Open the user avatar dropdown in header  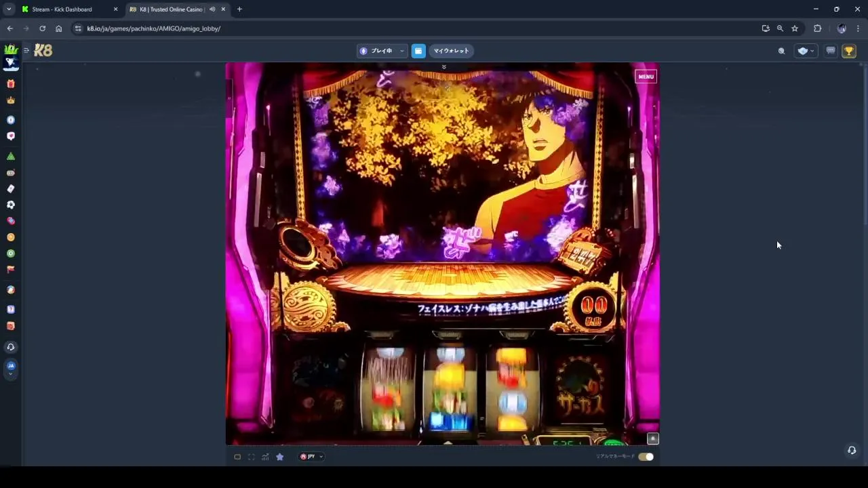(x=806, y=51)
